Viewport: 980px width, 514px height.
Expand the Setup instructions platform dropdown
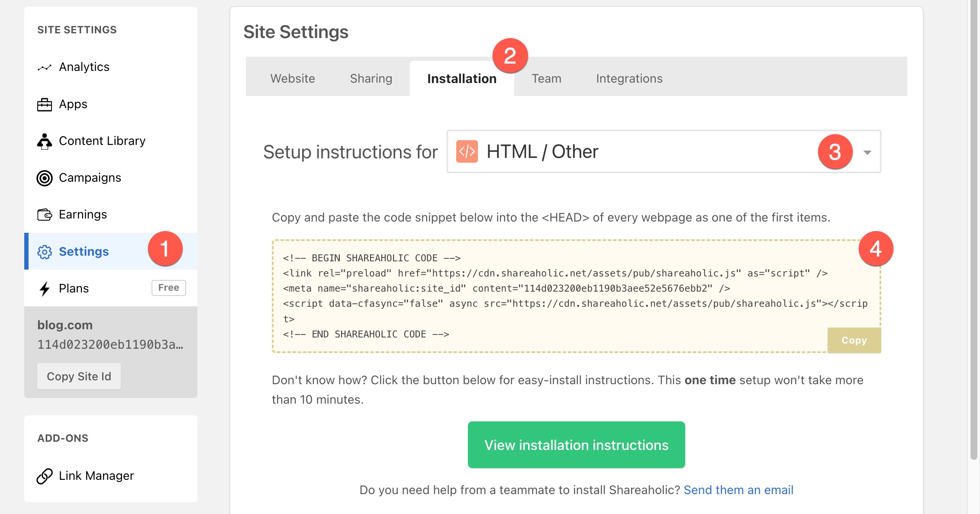(x=867, y=152)
